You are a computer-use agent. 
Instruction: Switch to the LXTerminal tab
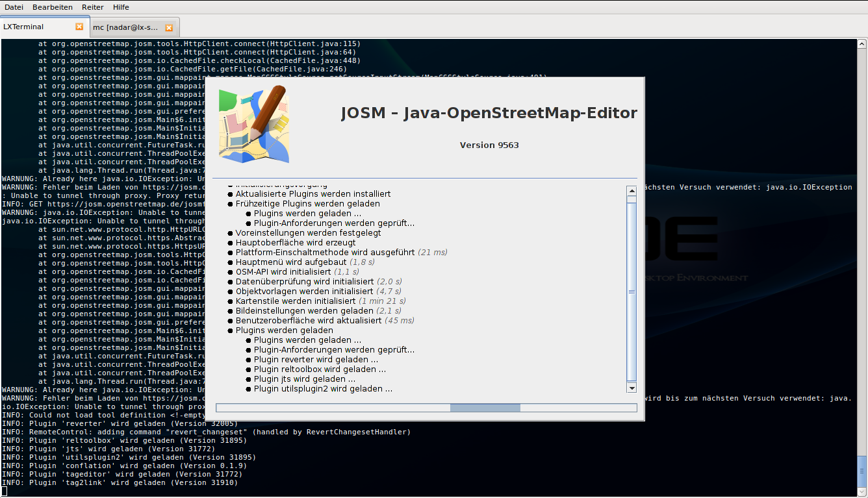tap(44, 27)
